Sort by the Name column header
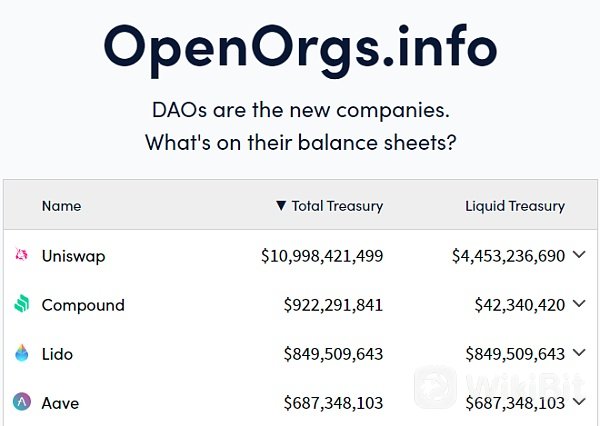 pyautogui.click(x=61, y=206)
